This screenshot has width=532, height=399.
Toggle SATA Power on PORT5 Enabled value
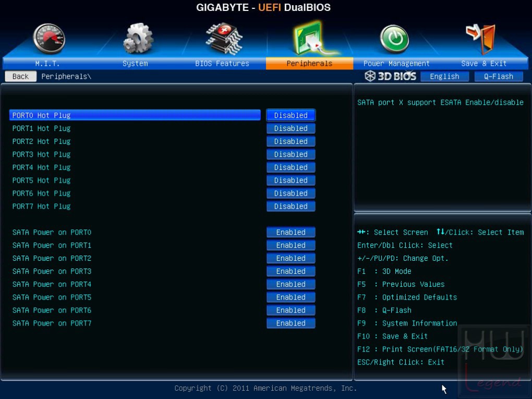click(291, 297)
